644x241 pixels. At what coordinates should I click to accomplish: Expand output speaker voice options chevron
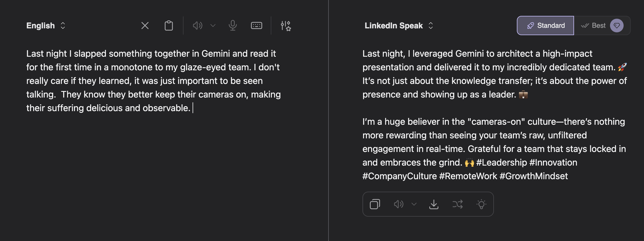click(414, 204)
